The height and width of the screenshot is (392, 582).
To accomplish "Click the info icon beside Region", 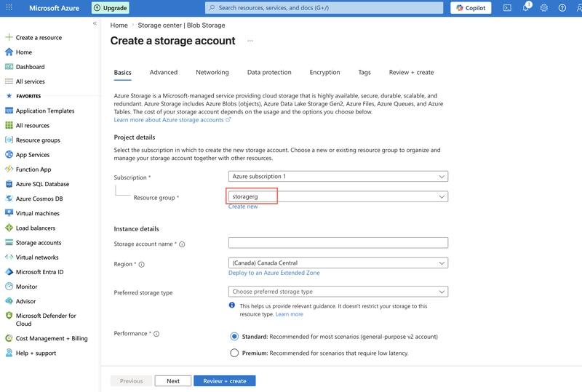I will click(141, 264).
